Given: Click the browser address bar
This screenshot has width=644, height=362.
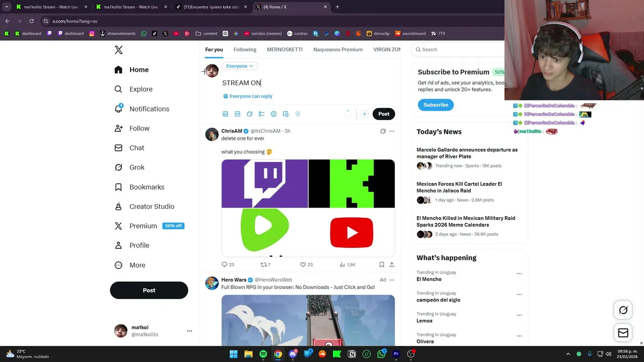Looking at the screenshot, I should (x=272, y=21).
